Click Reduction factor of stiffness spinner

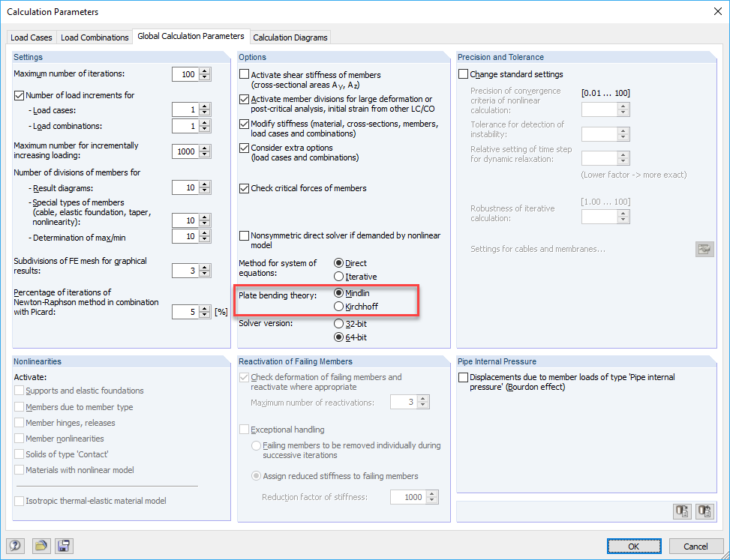432,497
